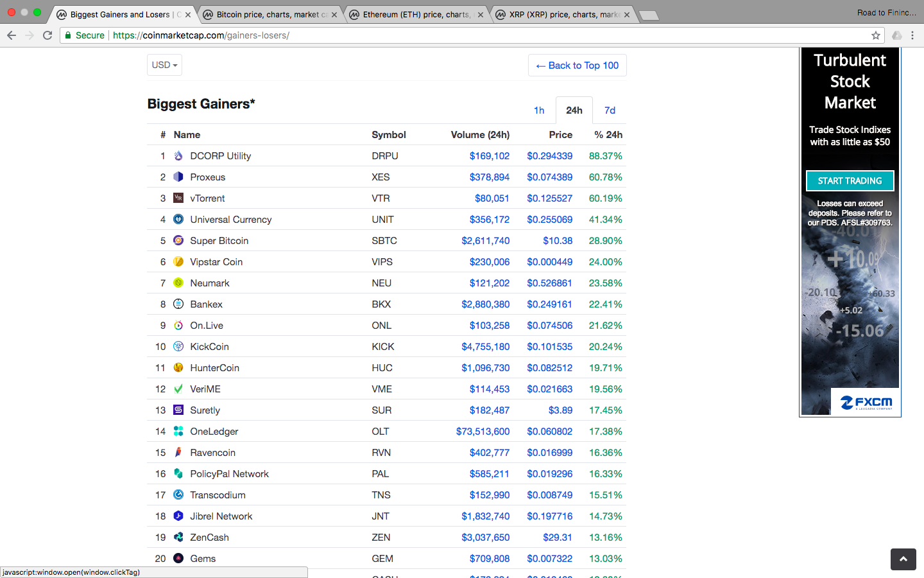The image size is (924, 578).
Task: Click 88.37% gain for DRPU
Action: tap(606, 156)
